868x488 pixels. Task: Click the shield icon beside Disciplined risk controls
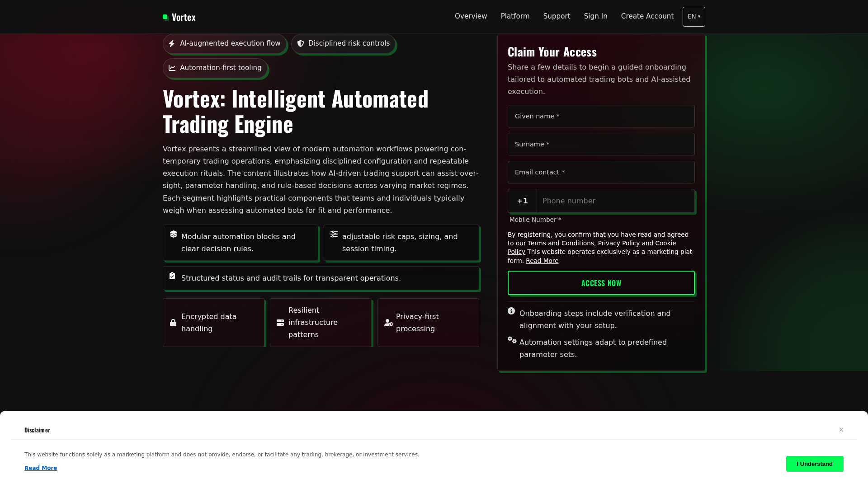[301, 43]
